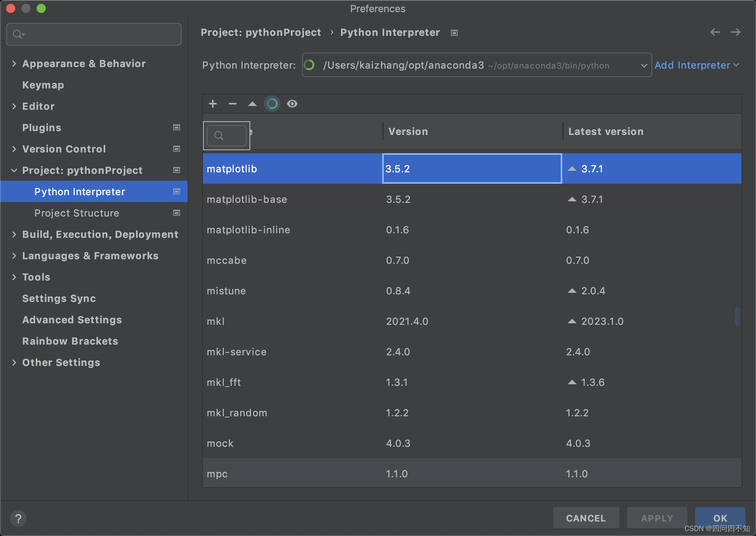The height and width of the screenshot is (536, 756).
Task: Select the matplotlib-base package row
Action: [x=472, y=199]
